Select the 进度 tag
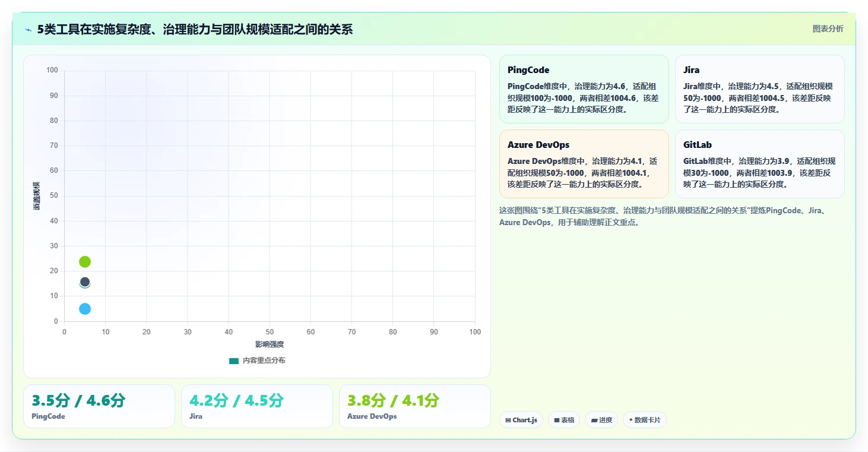Screen dimensions: 868x452 601,420
